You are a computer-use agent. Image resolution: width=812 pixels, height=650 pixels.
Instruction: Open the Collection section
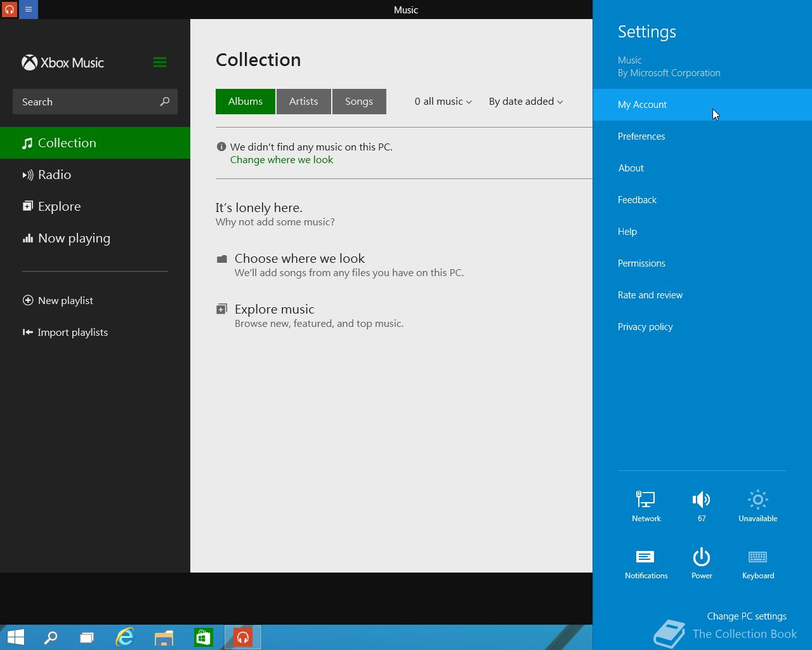95,143
